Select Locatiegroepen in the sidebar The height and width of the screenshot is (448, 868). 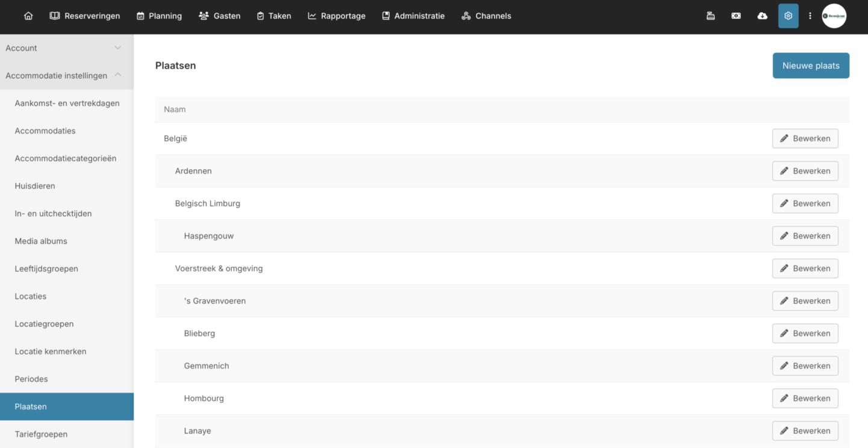tap(44, 324)
